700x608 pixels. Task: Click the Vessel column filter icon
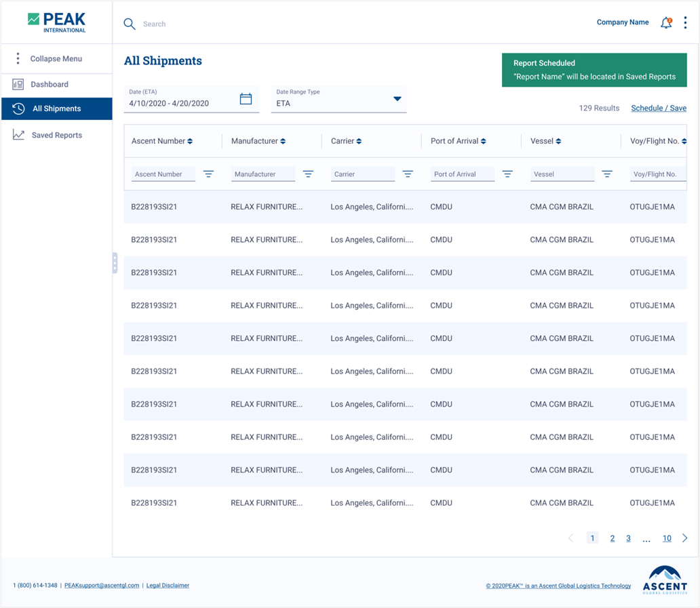click(607, 174)
